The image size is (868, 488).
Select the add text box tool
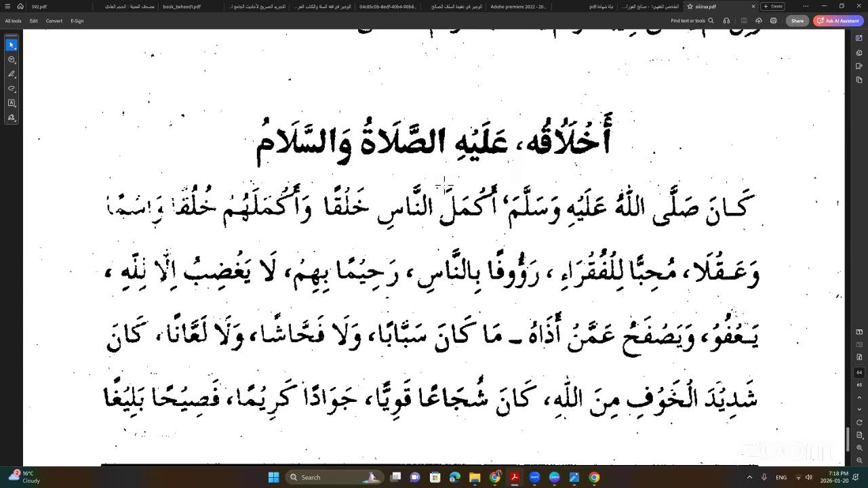tap(12, 103)
